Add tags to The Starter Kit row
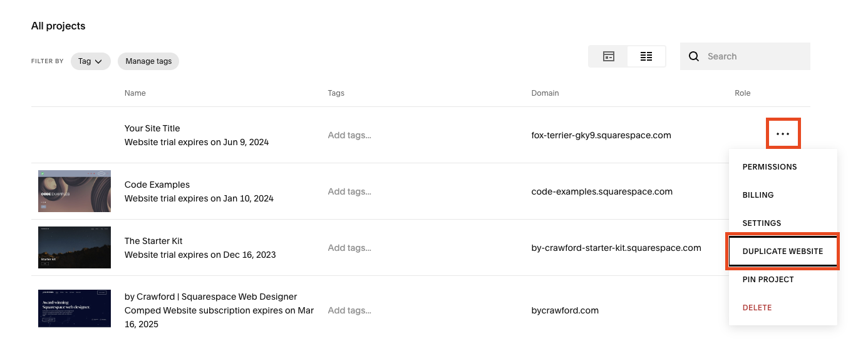This screenshot has height=341, width=868. (349, 248)
